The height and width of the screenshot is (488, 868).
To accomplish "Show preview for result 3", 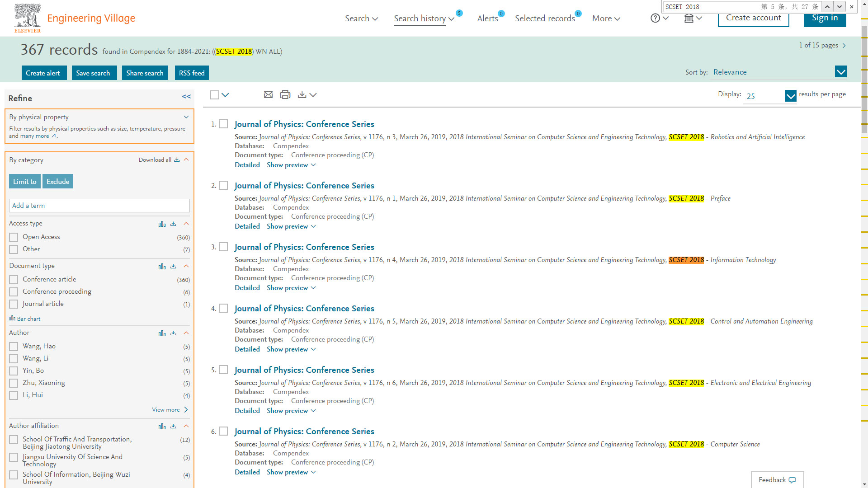I will 291,288.
